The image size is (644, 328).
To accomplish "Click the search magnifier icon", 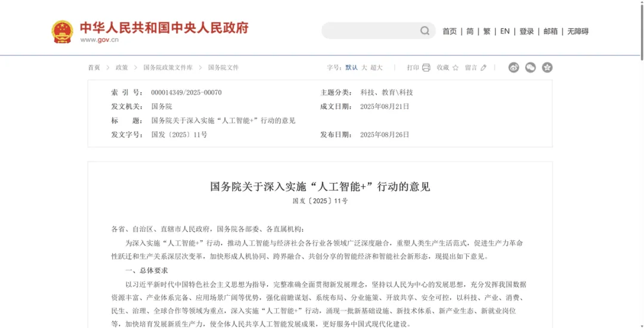I will (x=425, y=31).
